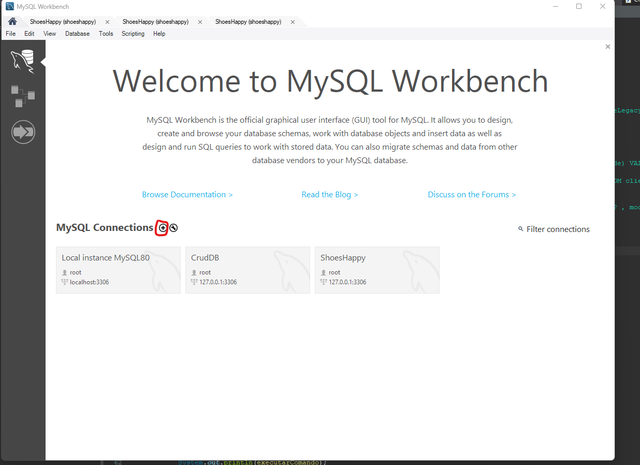Minimize the MySQL Workbench window

tap(556, 6)
